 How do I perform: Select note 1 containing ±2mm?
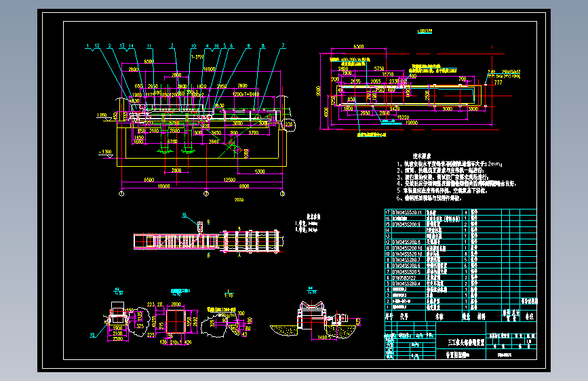(450, 164)
